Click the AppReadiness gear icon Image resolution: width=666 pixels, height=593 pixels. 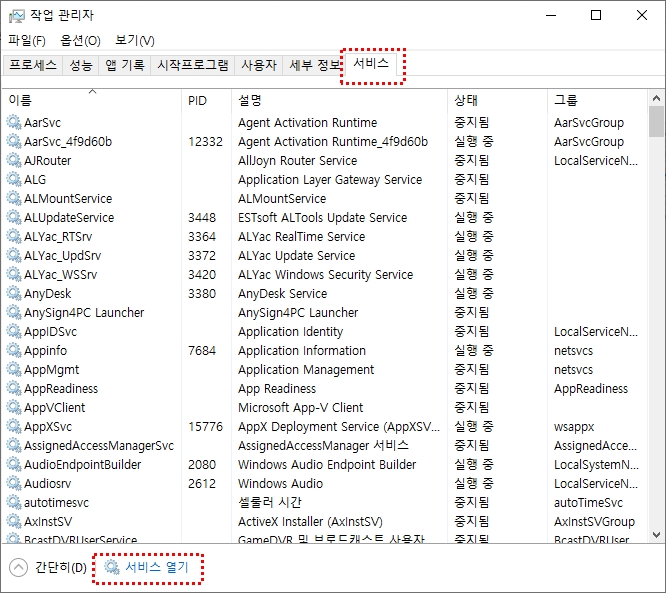coord(14,389)
